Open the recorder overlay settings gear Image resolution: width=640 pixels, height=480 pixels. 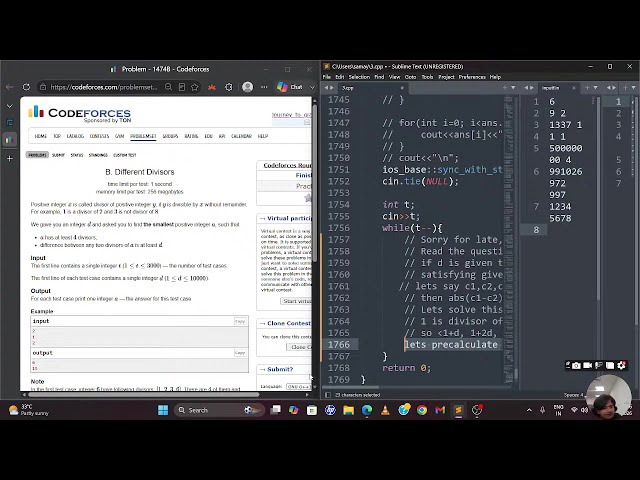(x=621, y=366)
